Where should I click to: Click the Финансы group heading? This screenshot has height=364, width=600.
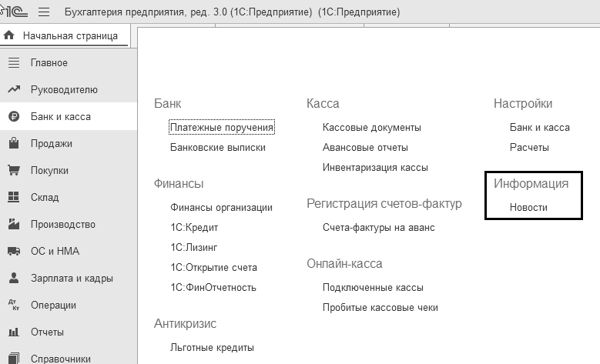pyautogui.click(x=179, y=183)
